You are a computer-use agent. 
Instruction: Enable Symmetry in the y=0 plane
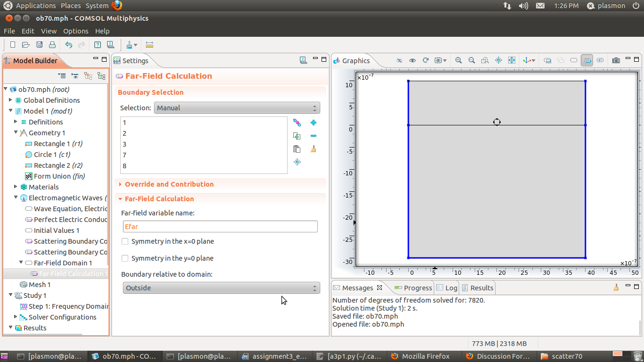125,258
